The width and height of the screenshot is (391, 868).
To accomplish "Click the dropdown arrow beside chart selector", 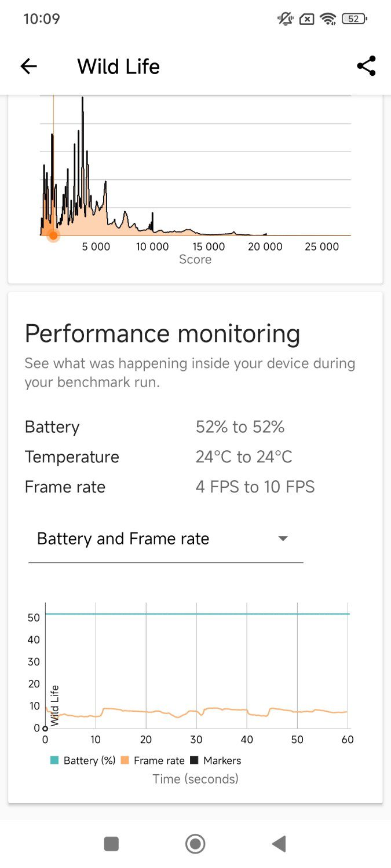I will coord(283,539).
